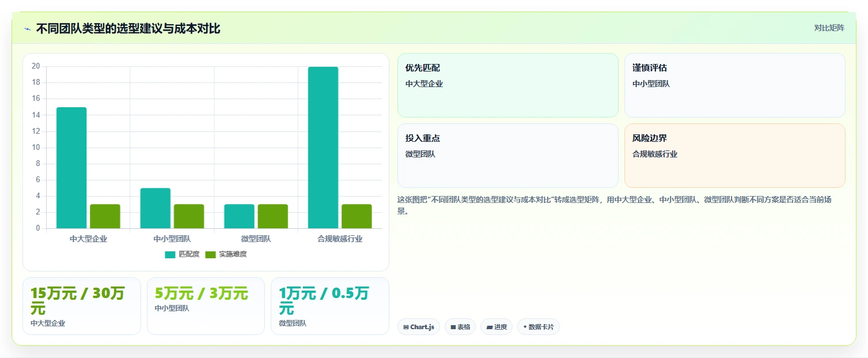Click the y-axis value 10
Image resolution: width=868 pixels, height=358 pixels.
coord(36,148)
